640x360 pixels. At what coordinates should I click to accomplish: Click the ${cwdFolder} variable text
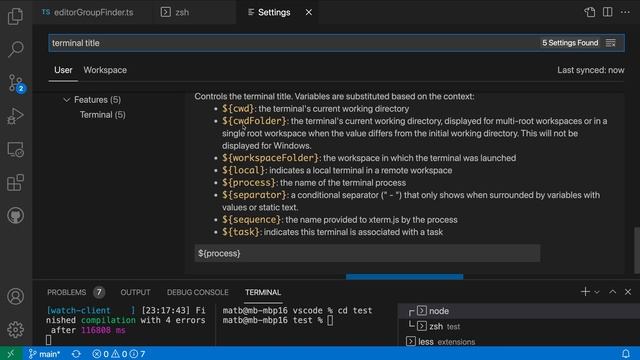pyautogui.click(x=255, y=121)
